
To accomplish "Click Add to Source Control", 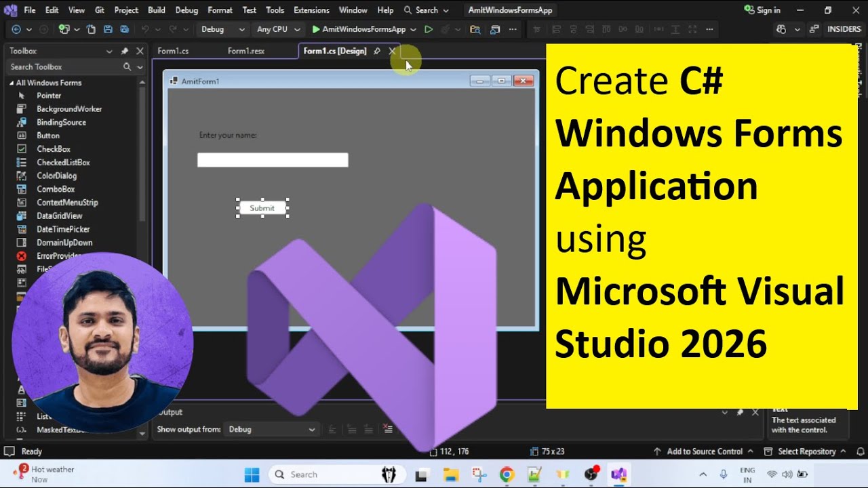I will pos(704,451).
